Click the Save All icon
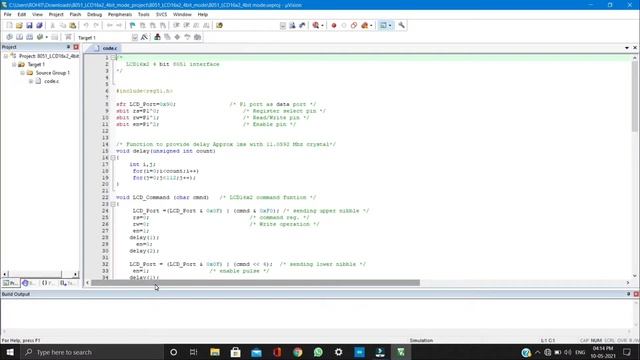Screen dimensions: 640x360 39,25
